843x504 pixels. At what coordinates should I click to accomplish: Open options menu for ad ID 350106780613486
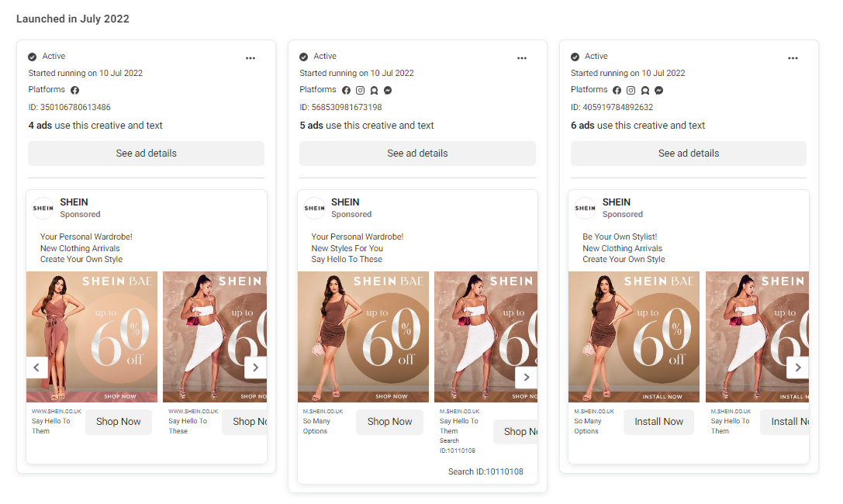coord(250,58)
